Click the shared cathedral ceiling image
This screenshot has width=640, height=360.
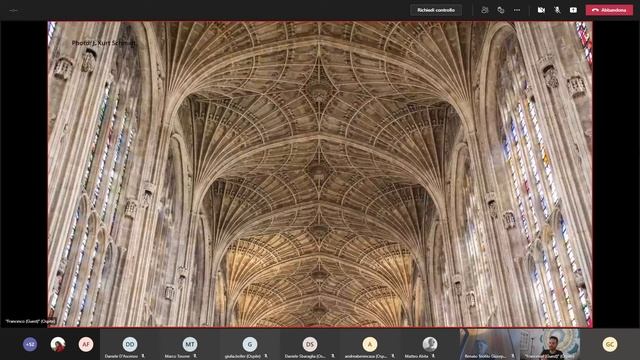click(320, 174)
